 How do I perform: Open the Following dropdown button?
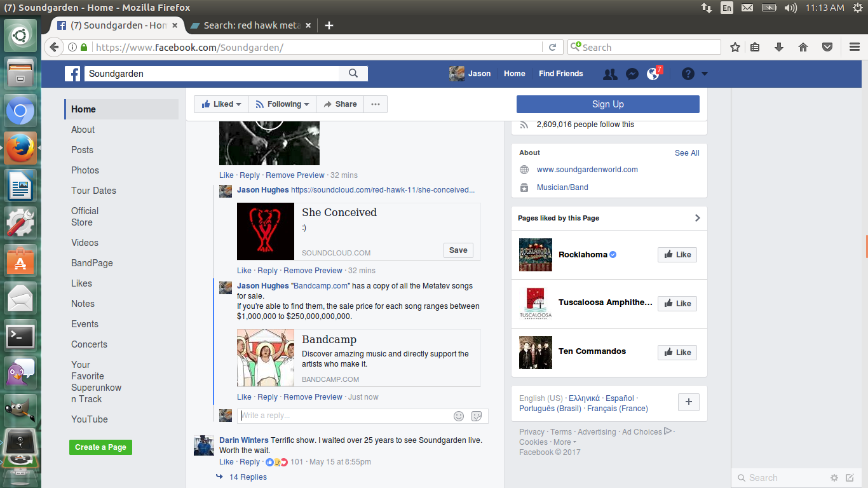coord(281,104)
